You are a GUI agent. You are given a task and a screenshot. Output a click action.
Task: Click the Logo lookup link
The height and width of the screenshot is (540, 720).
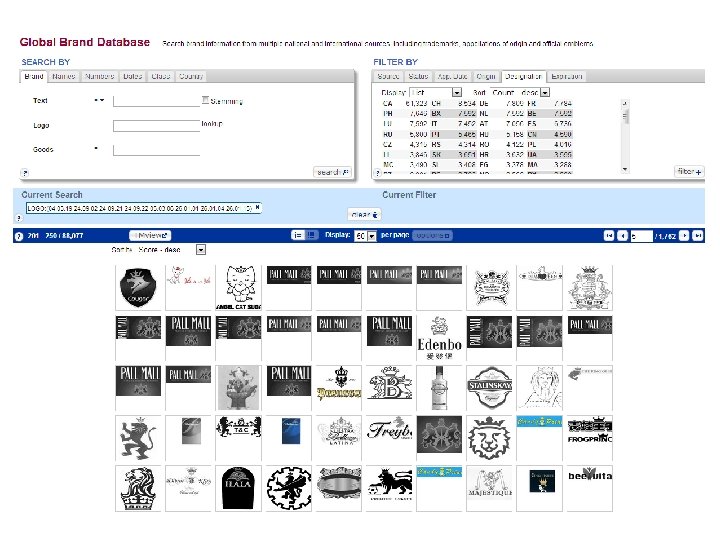212,124
